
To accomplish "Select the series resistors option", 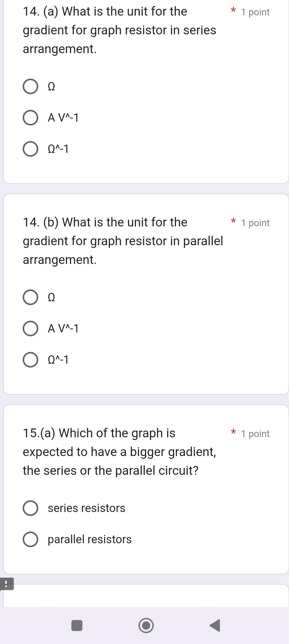I will click(x=30, y=508).
